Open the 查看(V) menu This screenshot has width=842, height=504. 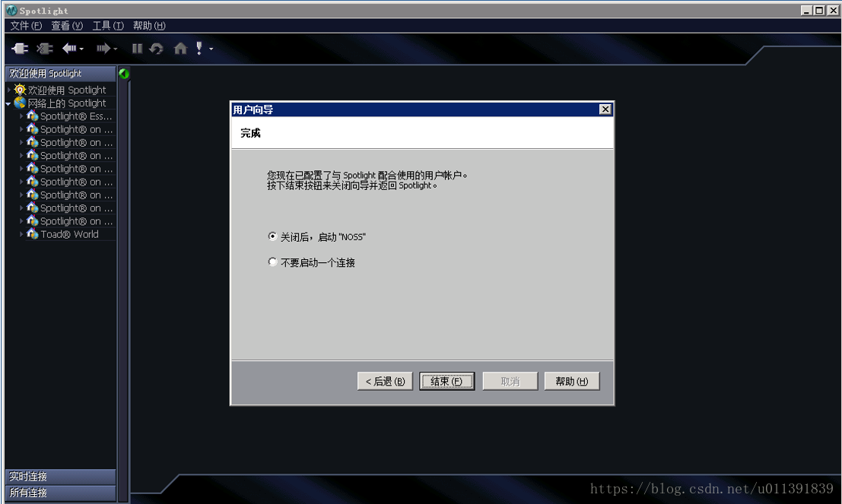(x=67, y=25)
